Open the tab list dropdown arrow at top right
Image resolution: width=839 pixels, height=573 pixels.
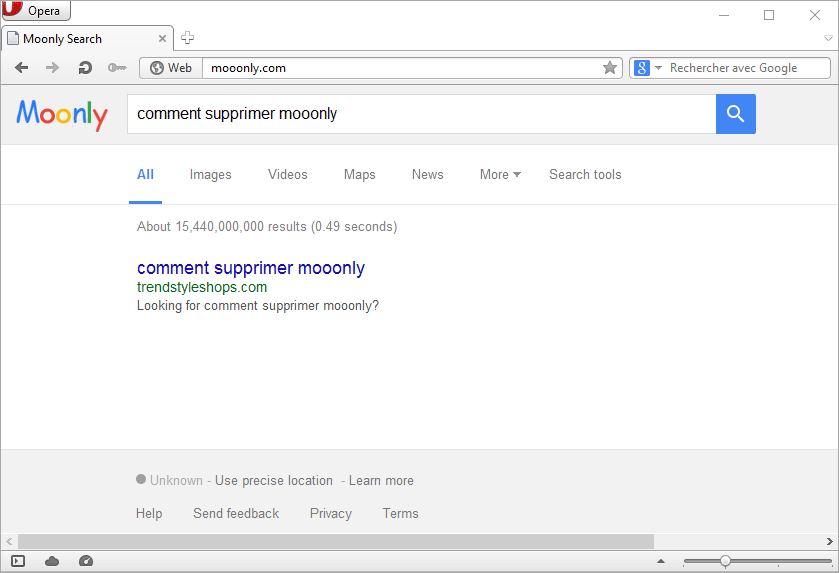tap(828, 39)
